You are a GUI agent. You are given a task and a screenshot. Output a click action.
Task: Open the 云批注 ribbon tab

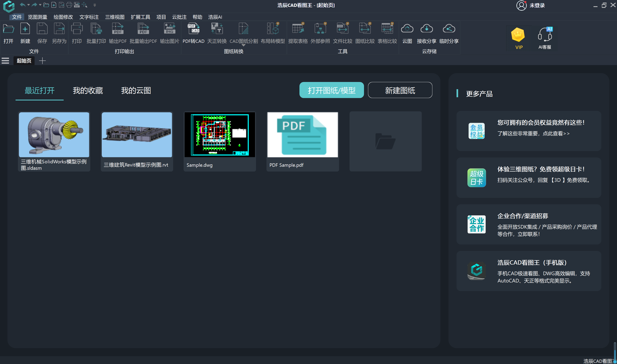[179, 17]
